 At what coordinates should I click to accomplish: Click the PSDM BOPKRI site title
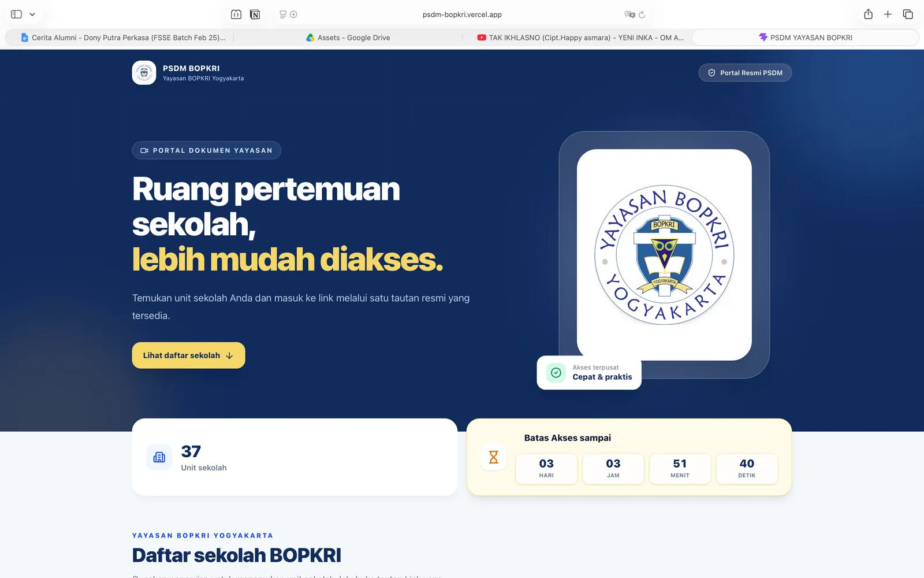(x=191, y=68)
